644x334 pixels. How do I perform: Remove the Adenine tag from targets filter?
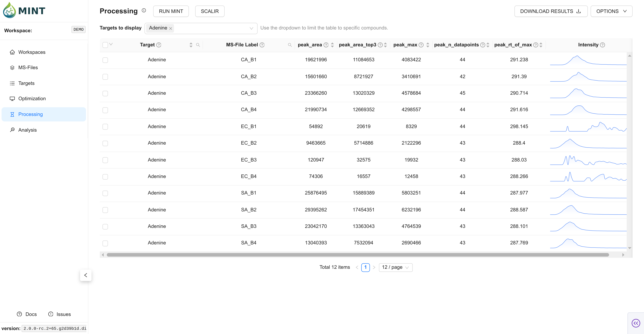[x=171, y=28]
